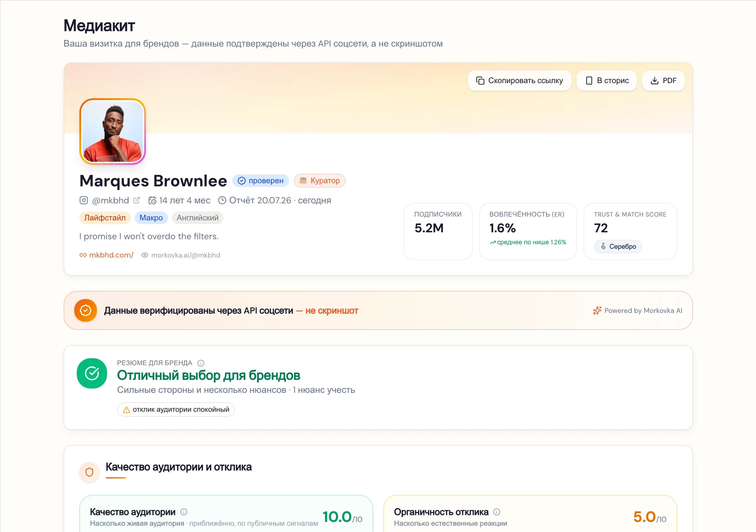Click the «отклик аудитории спокойный» warning chip
Viewport: 756px width, 532px height.
[176, 410]
